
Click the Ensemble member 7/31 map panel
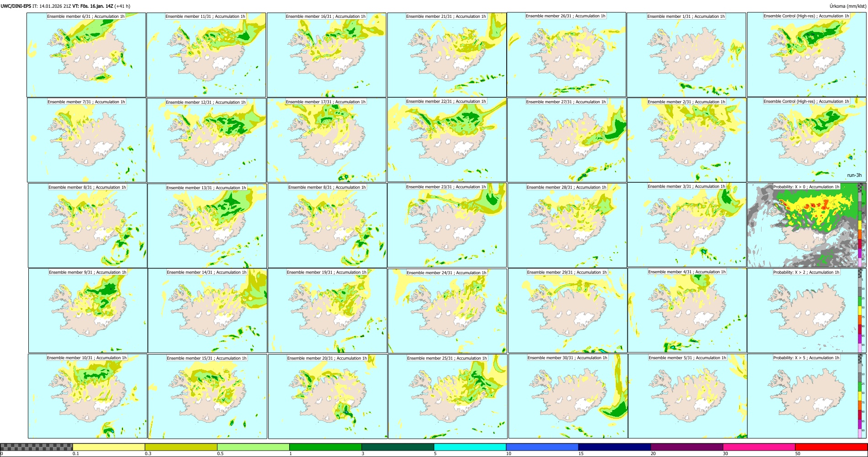pyautogui.click(x=87, y=140)
